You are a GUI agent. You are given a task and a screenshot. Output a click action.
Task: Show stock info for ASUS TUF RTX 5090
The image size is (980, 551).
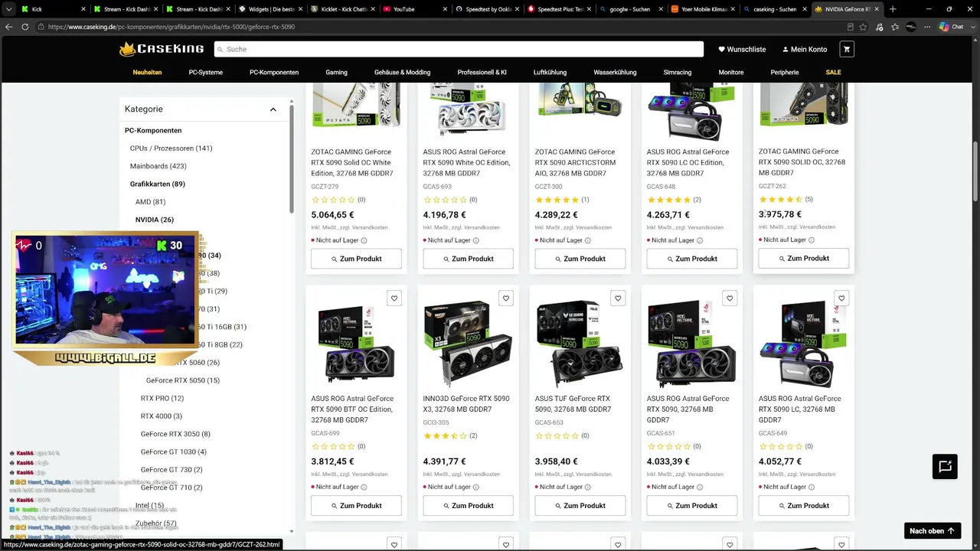587,487
